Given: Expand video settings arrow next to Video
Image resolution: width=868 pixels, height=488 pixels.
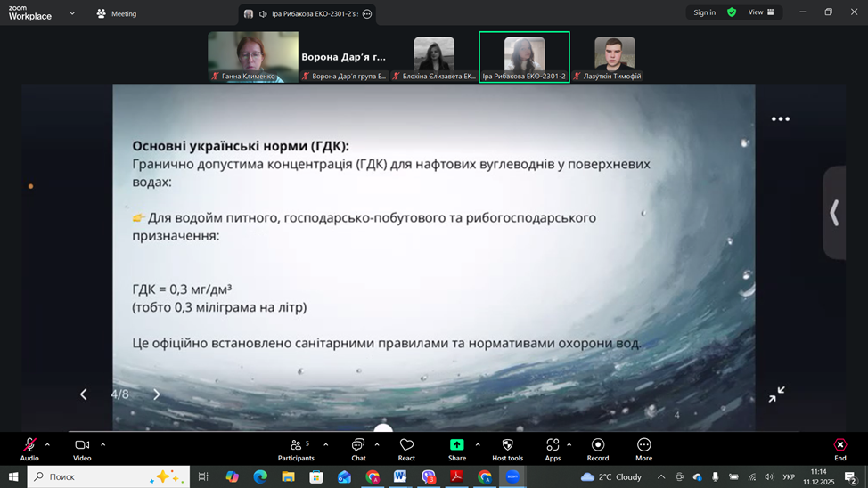Looking at the screenshot, I should point(102,444).
